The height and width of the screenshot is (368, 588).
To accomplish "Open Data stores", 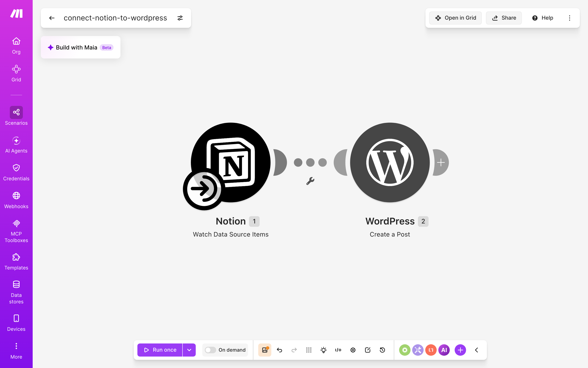I will (x=16, y=292).
